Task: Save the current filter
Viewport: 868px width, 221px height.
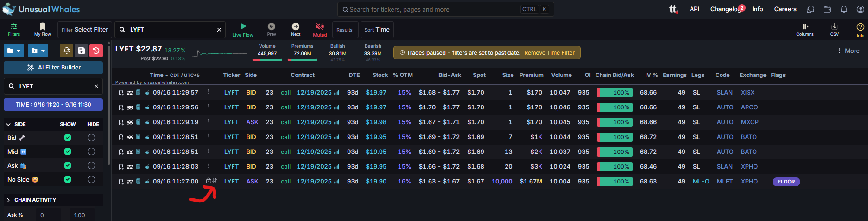Action: coord(82,51)
